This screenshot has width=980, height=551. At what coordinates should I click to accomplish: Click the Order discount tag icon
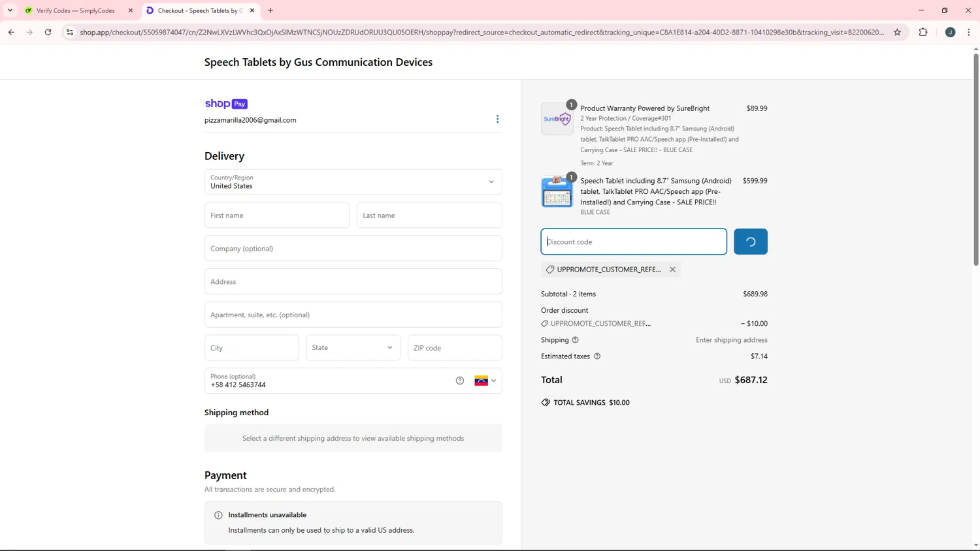545,324
